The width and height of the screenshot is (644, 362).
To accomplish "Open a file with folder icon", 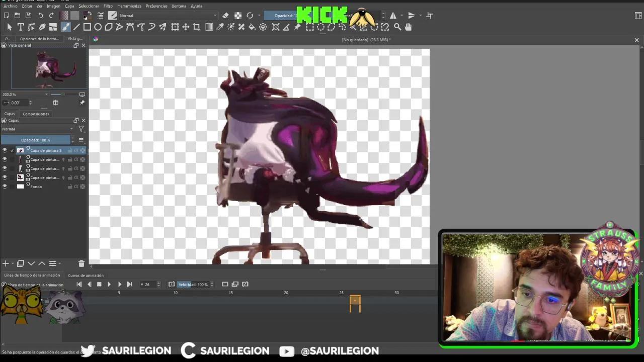I will pos(17,16).
